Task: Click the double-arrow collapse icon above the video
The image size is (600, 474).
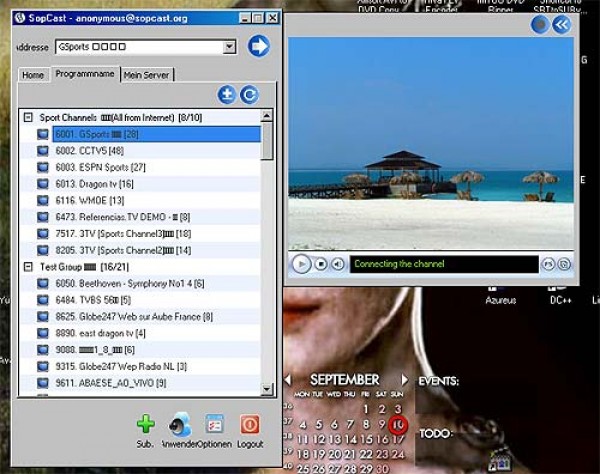Action: [x=562, y=24]
